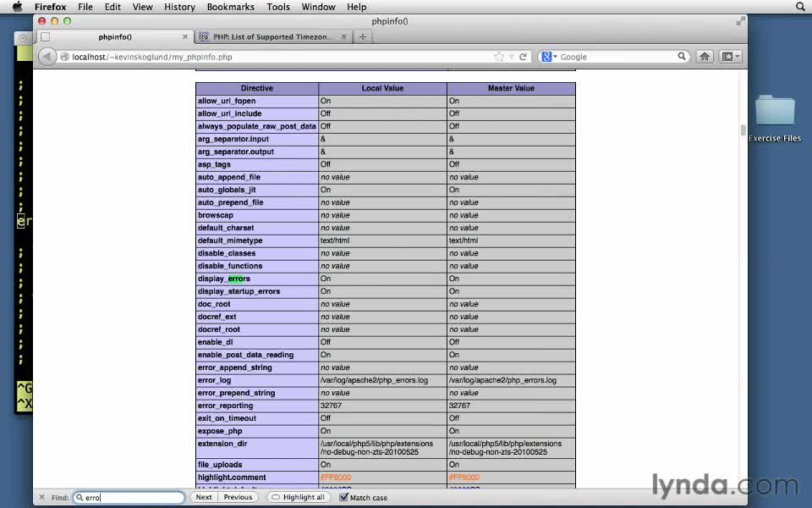The height and width of the screenshot is (508, 812).
Task: Open a new tab with the plus button
Action: point(363,36)
